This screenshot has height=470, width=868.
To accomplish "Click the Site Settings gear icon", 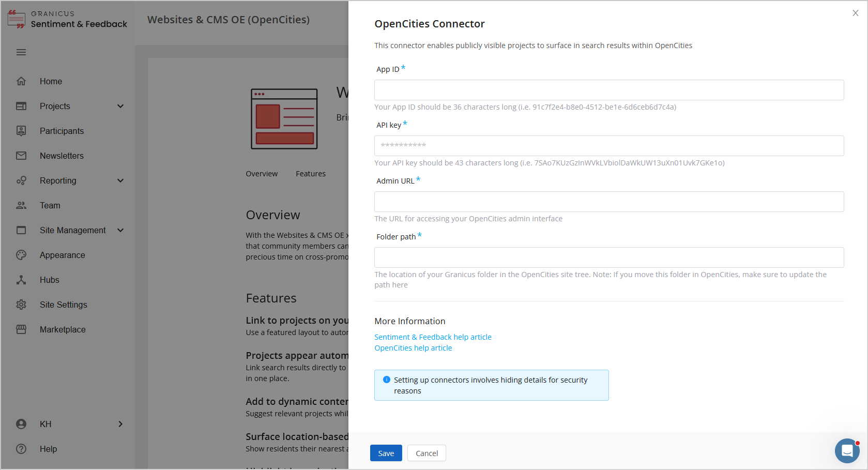I will coord(21,305).
